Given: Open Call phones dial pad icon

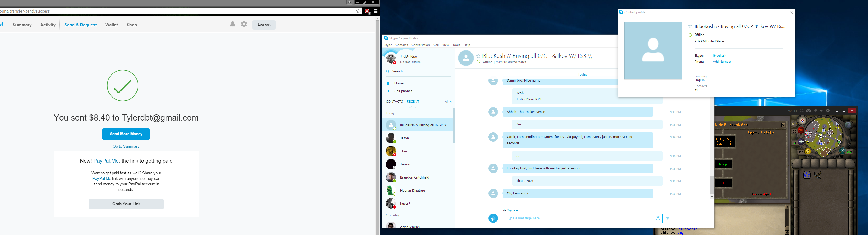Looking at the screenshot, I should 388,91.
